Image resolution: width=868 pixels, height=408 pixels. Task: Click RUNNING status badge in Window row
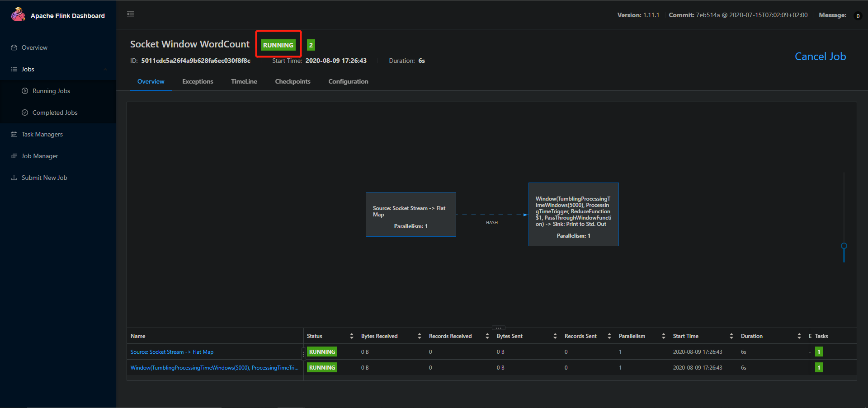click(322, 367)
